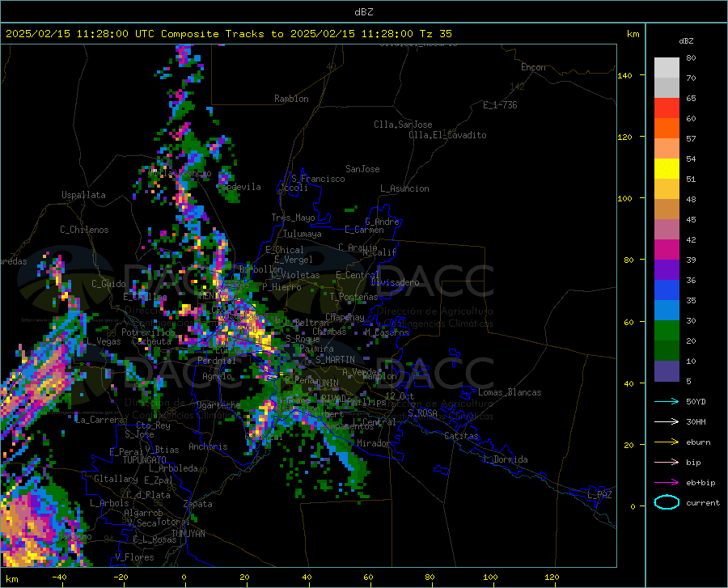The height and width of the screenshot is (588, 728).
Task: Click the cyan ellipse 'current' symbol
Action: [x=667, y=502]
